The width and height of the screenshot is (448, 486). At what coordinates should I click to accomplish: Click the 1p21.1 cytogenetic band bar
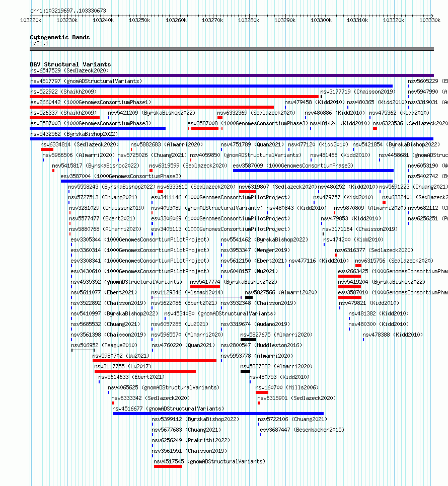pyautogui.click(x=232, y=49)
